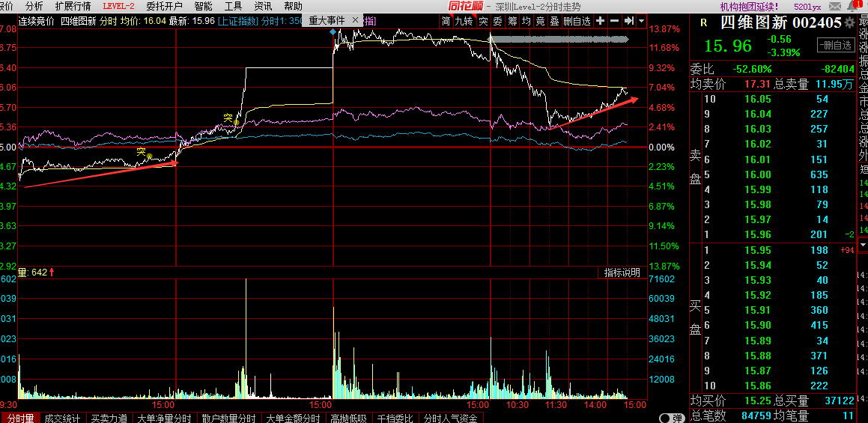This screenshot has width=868, height=423.
Task: Open the 工具 menu
Action: [234, 6]
